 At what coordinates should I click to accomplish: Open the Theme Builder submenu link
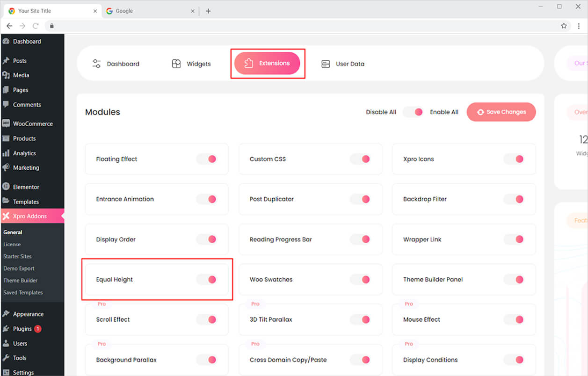[x=21, y=281]
